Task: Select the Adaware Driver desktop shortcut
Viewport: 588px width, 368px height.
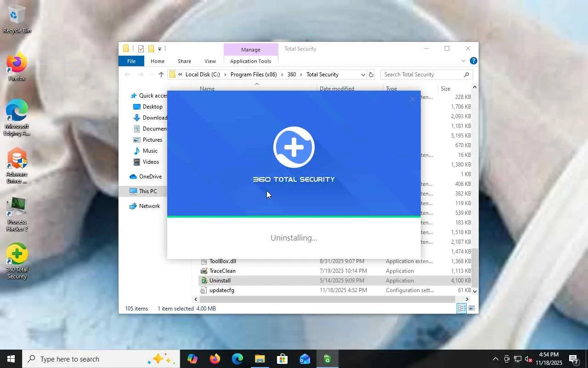Action: [x=17, y=166]
